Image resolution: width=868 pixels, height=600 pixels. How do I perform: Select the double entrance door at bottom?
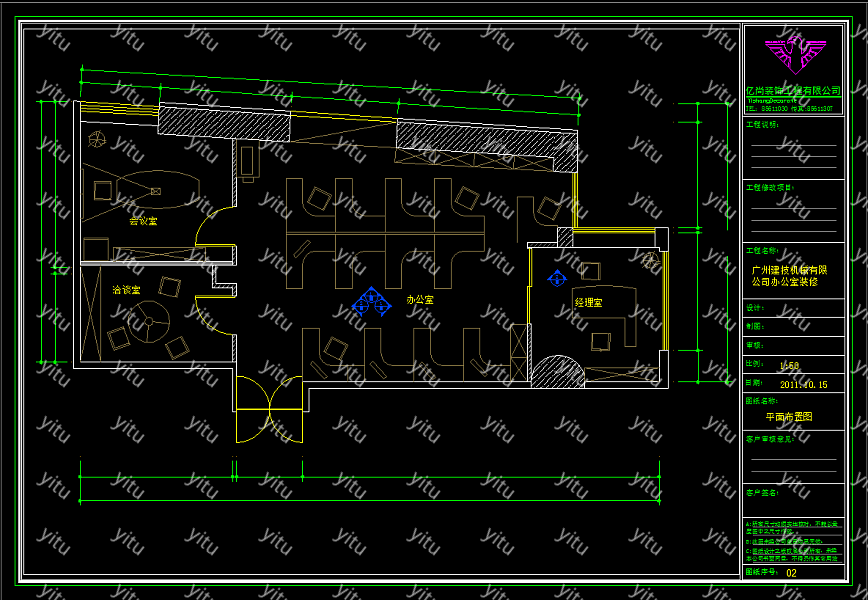pos(268,408)
